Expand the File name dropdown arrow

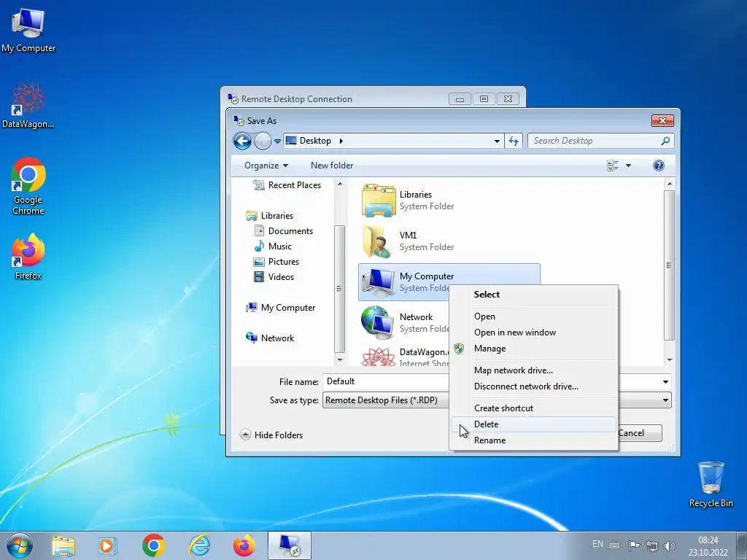pyautogui.click(x=665, y=382)
